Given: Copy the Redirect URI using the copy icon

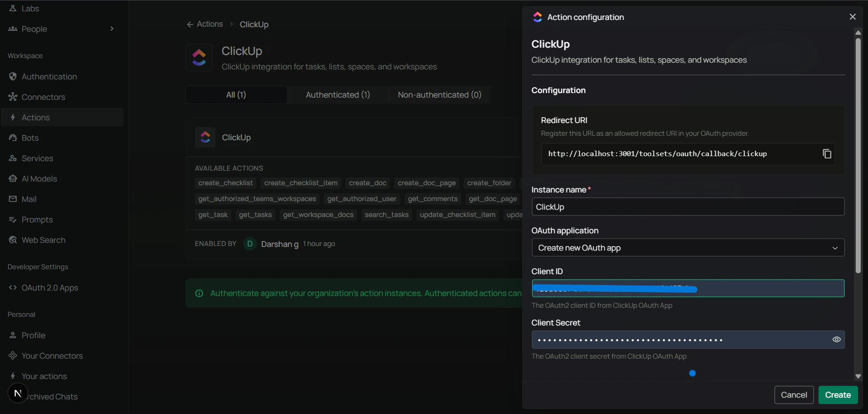Looking at the screenshot, I should click(x=826, y=153).
